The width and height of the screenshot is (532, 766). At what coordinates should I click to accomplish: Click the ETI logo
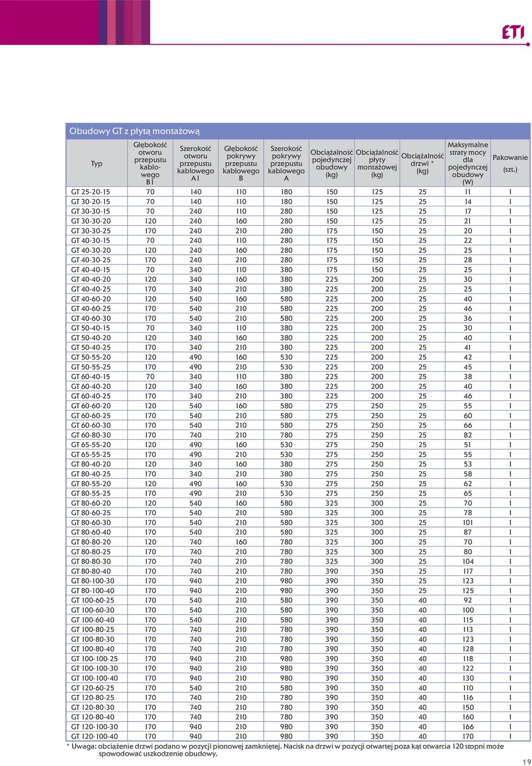(x=513, y=32)
